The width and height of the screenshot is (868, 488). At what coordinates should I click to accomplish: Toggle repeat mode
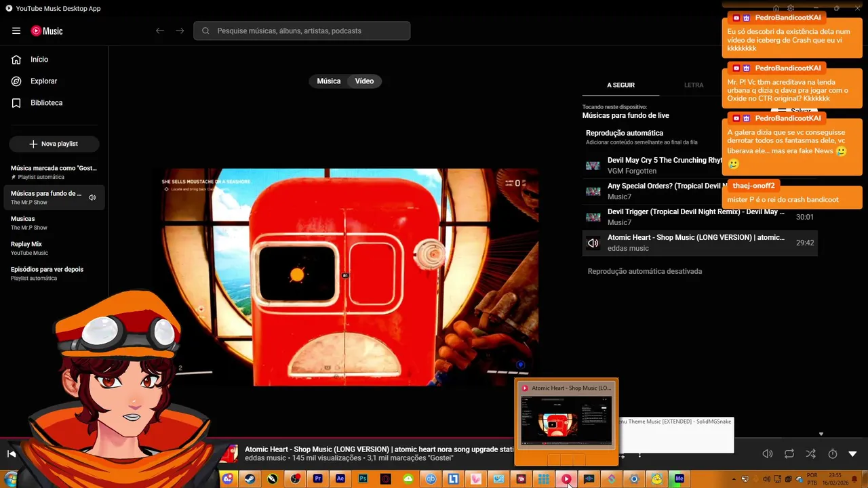coord(789,453)
